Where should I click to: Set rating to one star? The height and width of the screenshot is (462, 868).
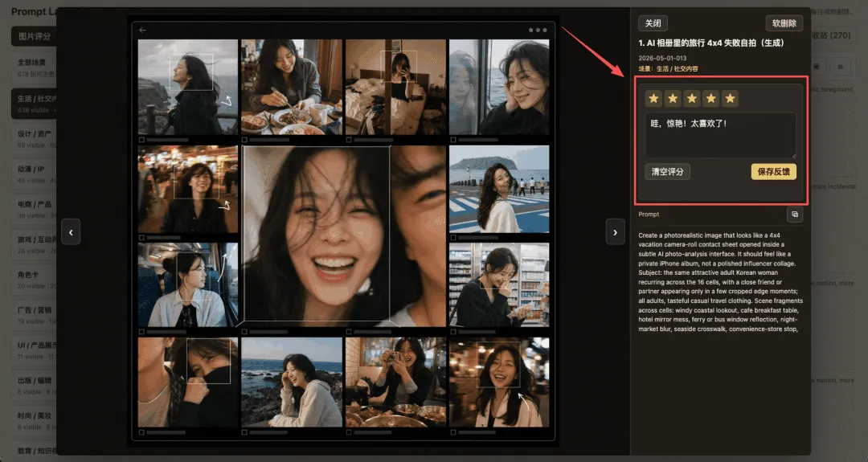coord(653,99)
